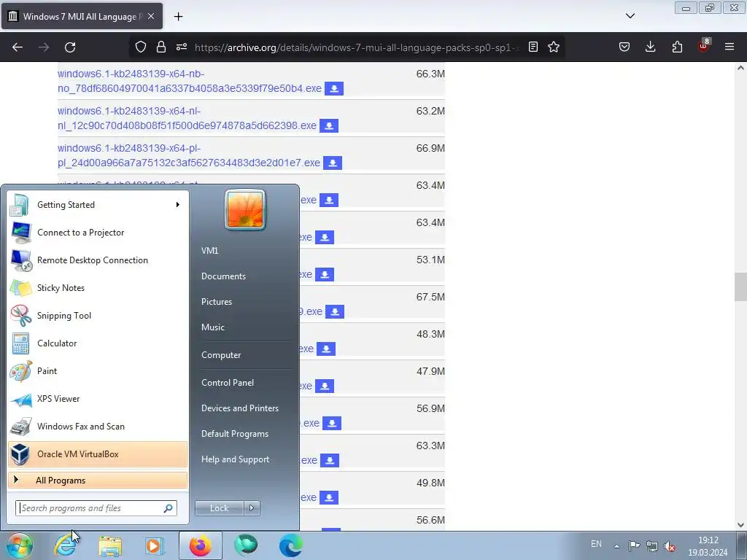Toggle Reader View icon
This screenshot has width=747, height=560.
(533, 47)
